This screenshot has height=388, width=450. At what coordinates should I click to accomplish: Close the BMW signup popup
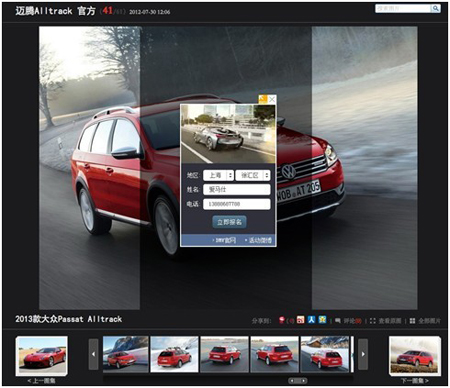click(x=272, y=99)
